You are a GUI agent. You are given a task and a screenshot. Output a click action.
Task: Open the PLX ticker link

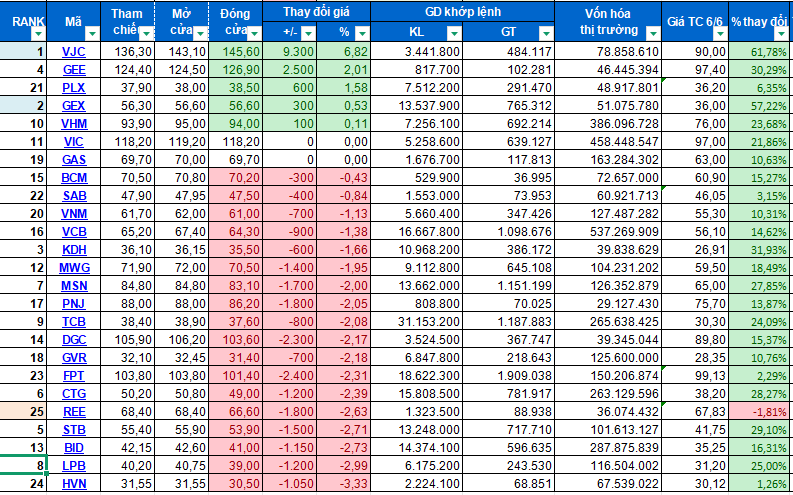tap(73, 87)
